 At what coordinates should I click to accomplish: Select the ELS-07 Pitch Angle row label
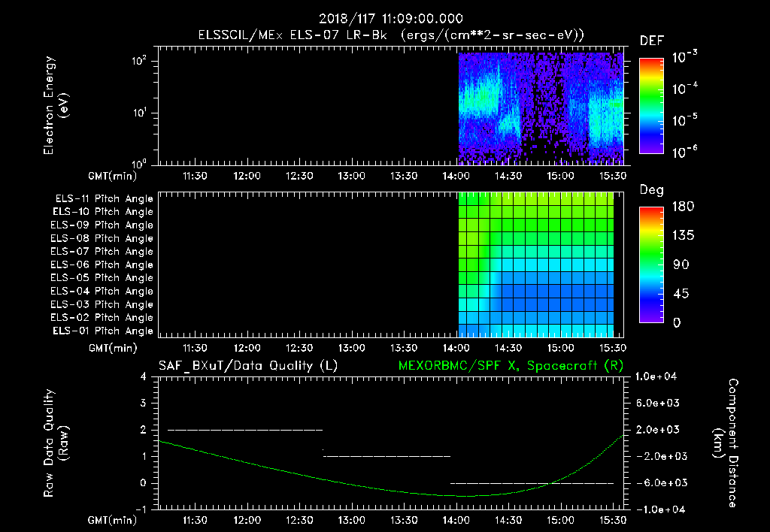[x=102, y=251]
